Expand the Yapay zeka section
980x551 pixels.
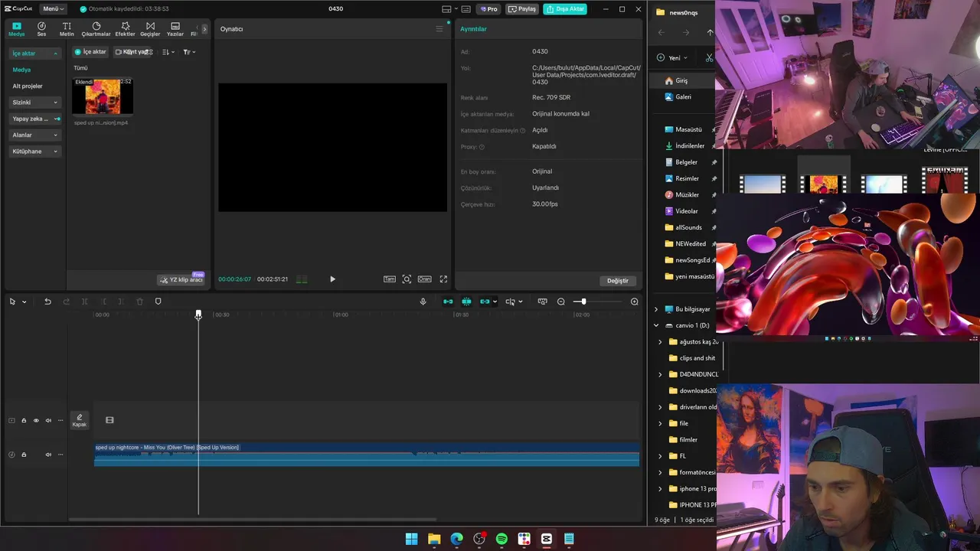[x=35, y=119]
